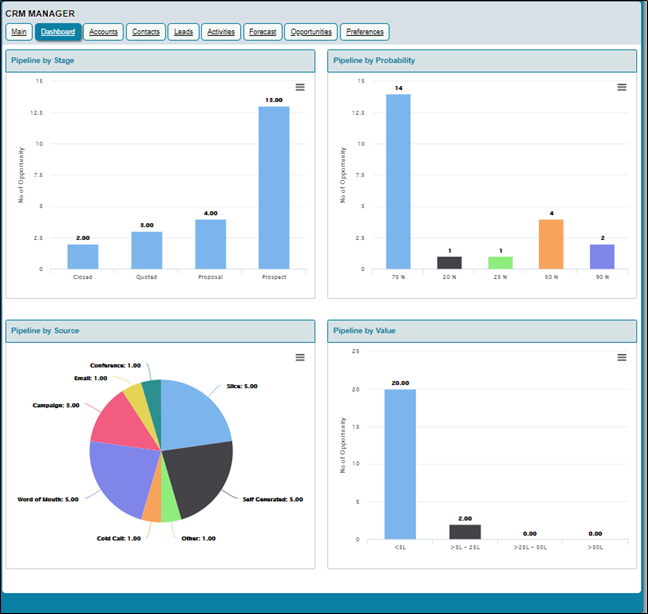Viewport: 648px width, 614px height.
Task: Open Pipeline by Probability chart hamburger menu
Action: coord(621,88)
